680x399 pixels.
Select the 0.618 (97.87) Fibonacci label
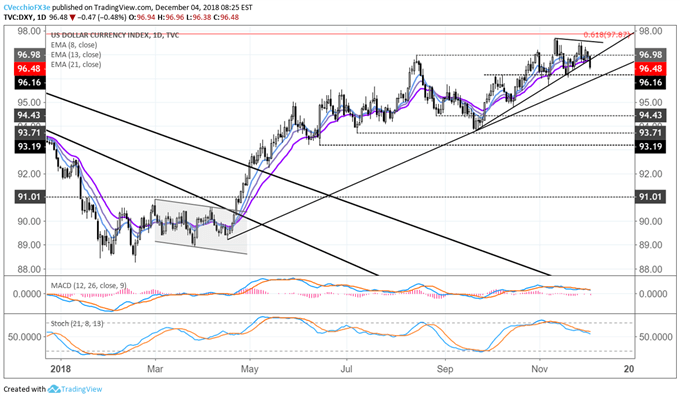(x=606, y=35)
